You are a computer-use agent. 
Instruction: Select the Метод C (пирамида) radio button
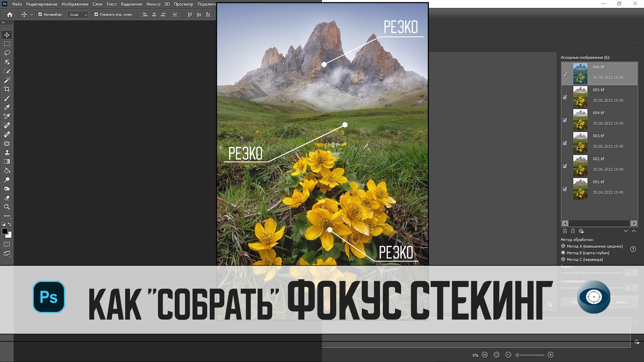(x=563, y=259)
